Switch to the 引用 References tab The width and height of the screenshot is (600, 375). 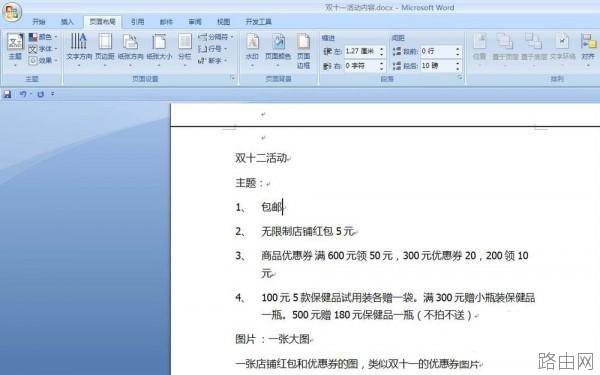[x=138, y=22]
